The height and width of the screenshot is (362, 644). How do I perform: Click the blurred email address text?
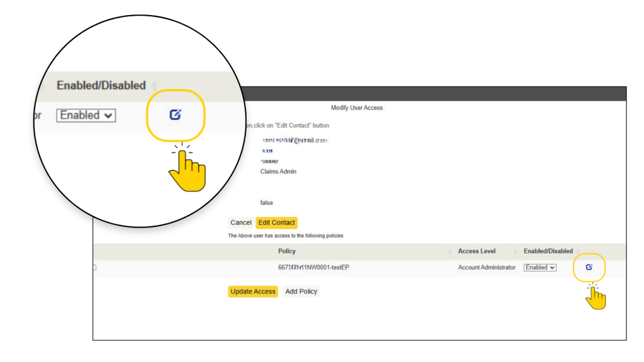[x=295, y=140]
